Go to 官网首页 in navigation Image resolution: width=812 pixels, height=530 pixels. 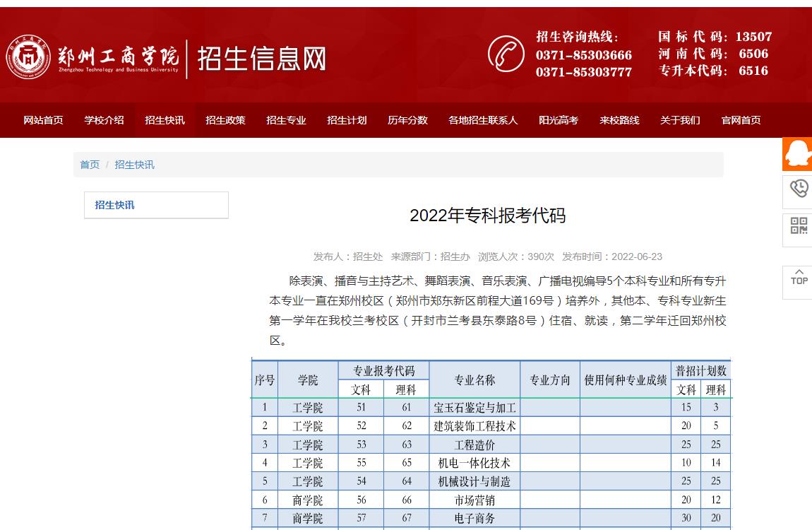pos(741,120)
